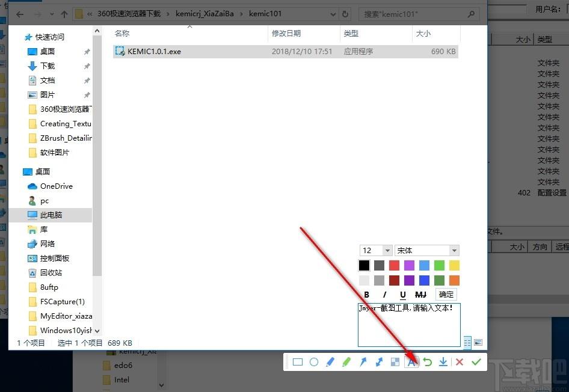Sort files by 修改日期 column

(286, 33)
